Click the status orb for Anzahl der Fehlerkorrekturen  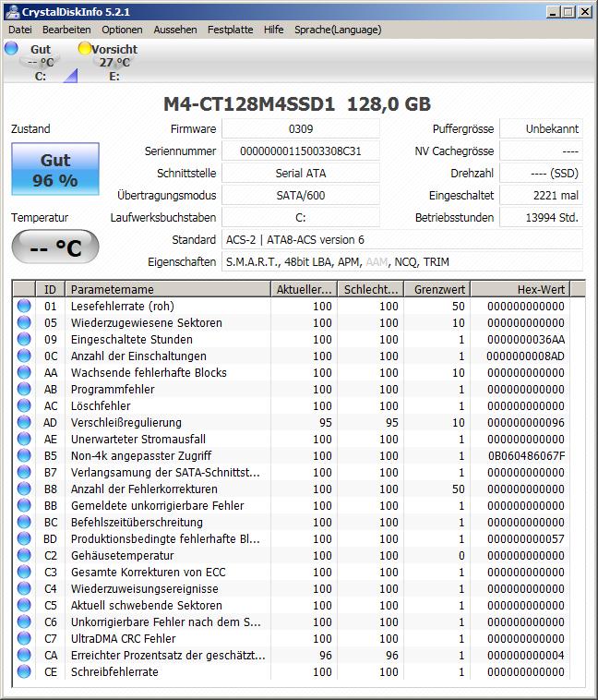24,489
